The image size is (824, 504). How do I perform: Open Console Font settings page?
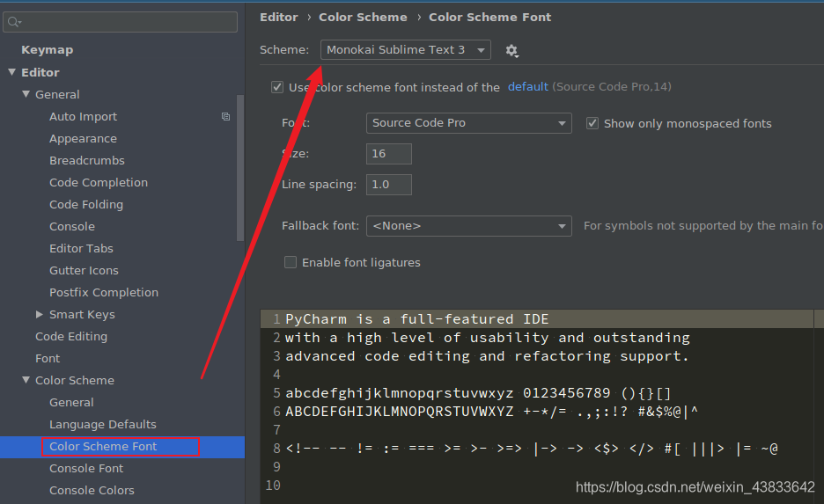86,468
